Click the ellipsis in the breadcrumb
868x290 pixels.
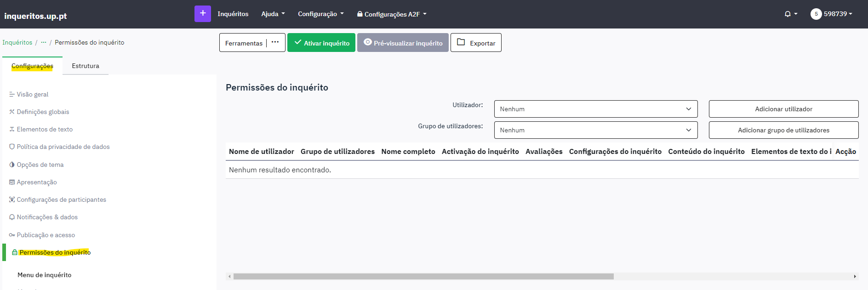coord(44,42)
